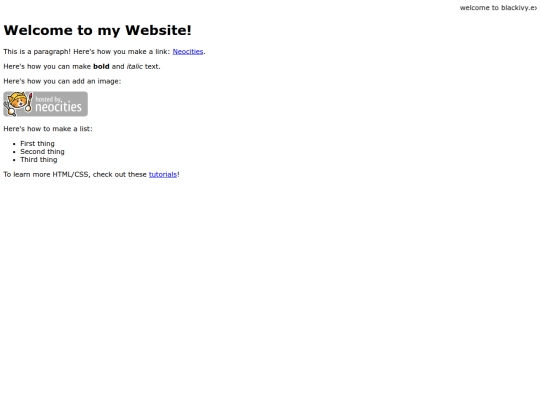The image size is (540, 405).
Task: Click the scrolling welcome to blackivy text
Action: tap(499, 8)
